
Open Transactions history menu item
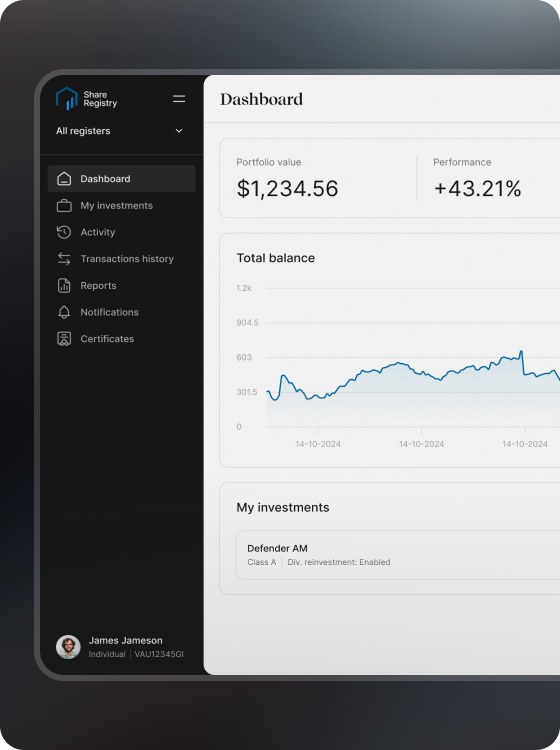(121, 259)
